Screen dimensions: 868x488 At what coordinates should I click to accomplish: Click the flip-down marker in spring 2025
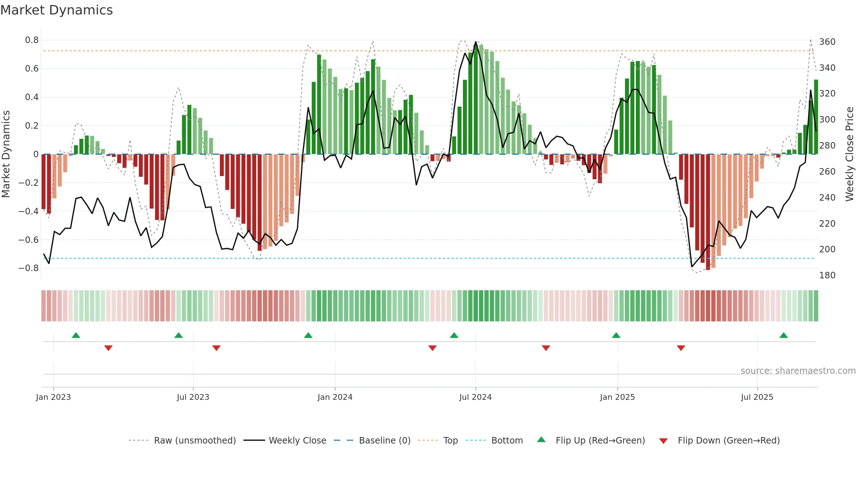click(681, 348)
